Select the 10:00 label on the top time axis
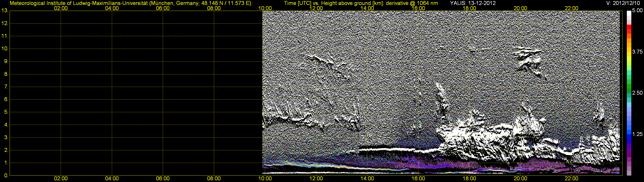 265,8
